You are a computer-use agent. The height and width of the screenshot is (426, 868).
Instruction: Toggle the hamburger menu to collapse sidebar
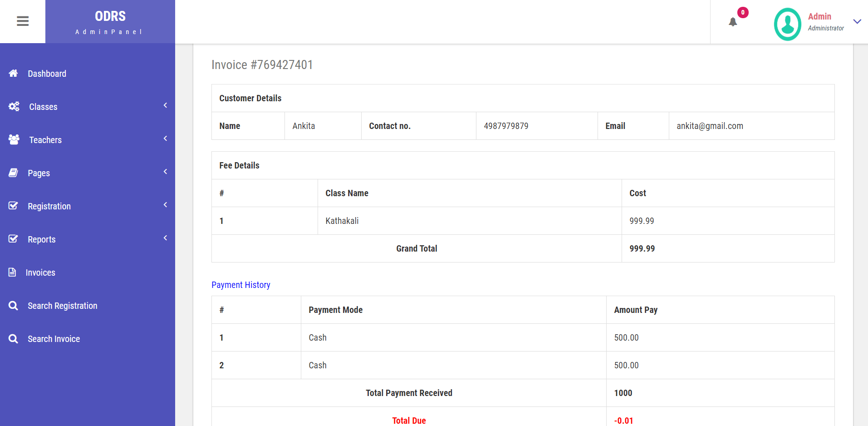tap(22, 21)
